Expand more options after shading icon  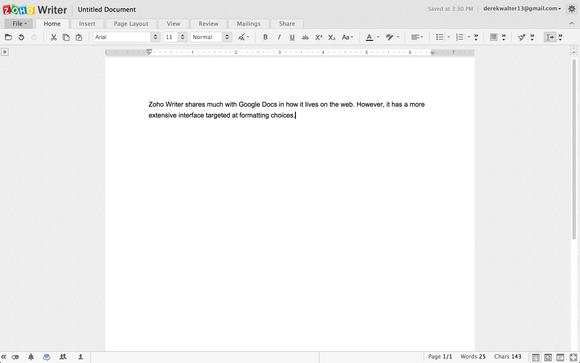point(503,37)
